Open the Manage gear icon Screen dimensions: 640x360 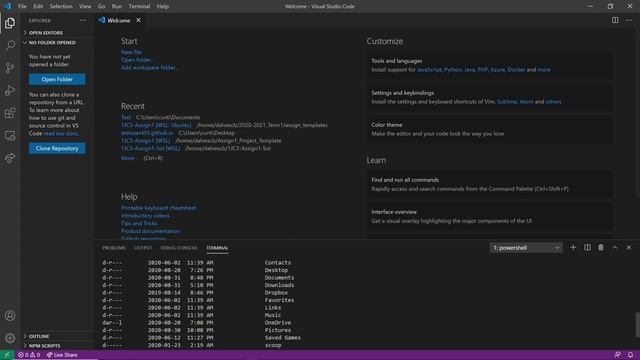pos(10,338)
